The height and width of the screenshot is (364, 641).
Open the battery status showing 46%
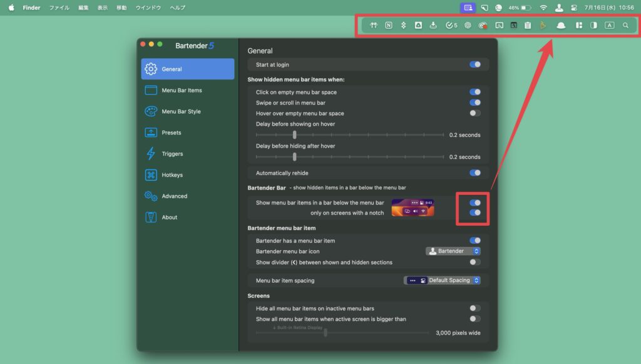[520, 8]
